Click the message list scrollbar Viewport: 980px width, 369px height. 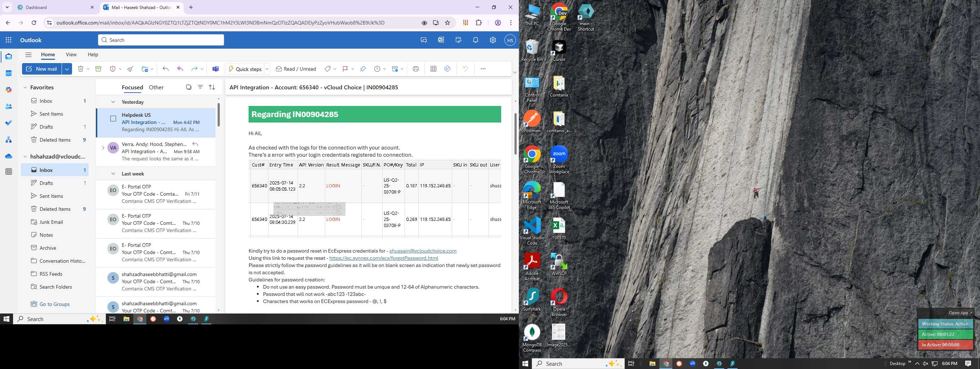[218, 115]
